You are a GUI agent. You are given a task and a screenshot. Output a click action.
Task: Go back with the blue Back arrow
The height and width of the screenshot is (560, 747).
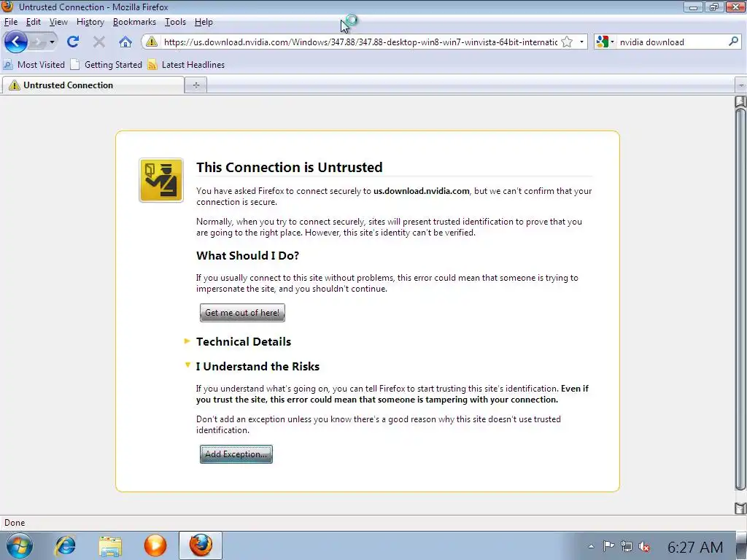[x=15, y=42]
